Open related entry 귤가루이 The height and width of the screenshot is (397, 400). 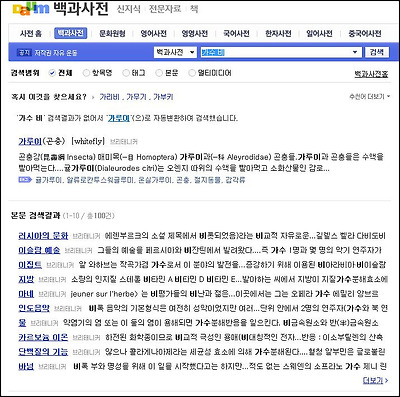pos(48,180)
